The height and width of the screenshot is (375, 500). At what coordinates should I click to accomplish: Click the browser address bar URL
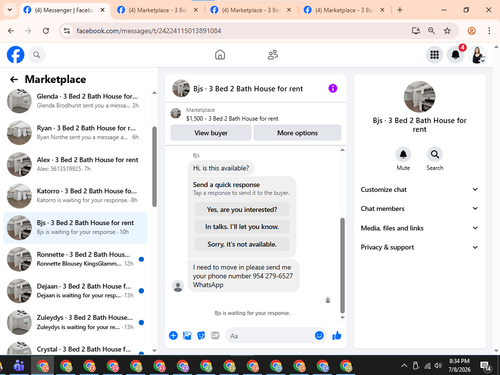click(149, 31)
